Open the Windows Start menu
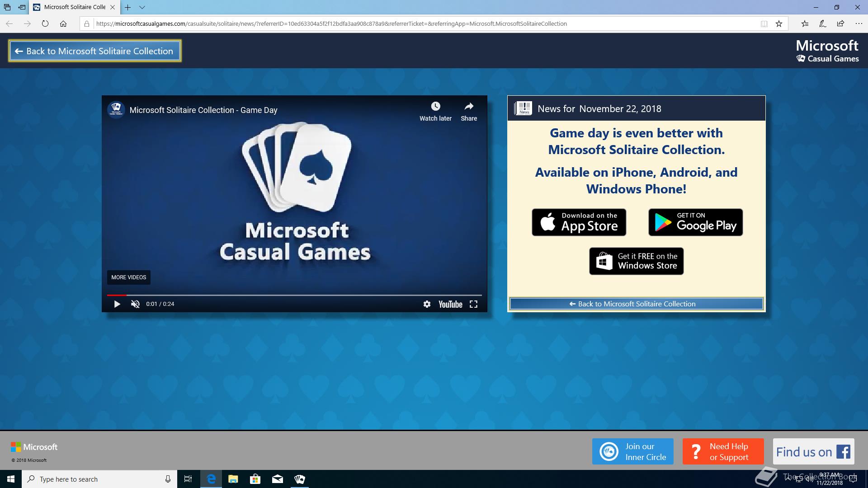This screenshot has width=868, height=488. [x=11, y=479]
